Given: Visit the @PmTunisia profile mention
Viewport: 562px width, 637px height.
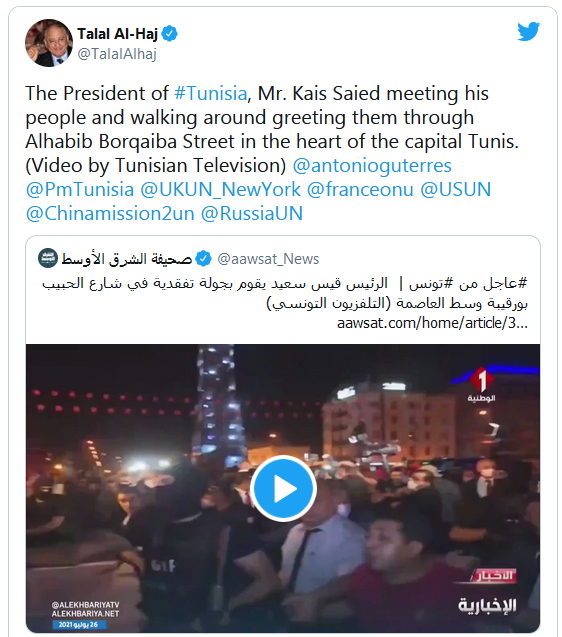Looking at the screenshot, I should (x=80, y=190).
